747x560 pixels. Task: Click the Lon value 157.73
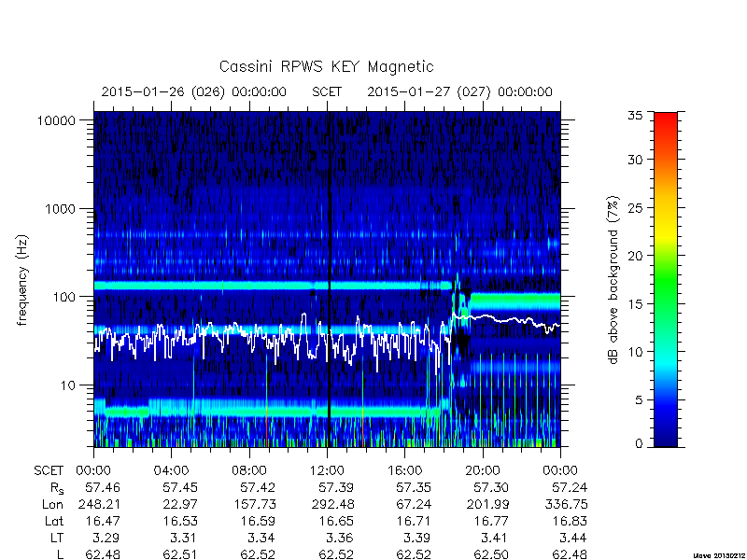tap(255, 504)
